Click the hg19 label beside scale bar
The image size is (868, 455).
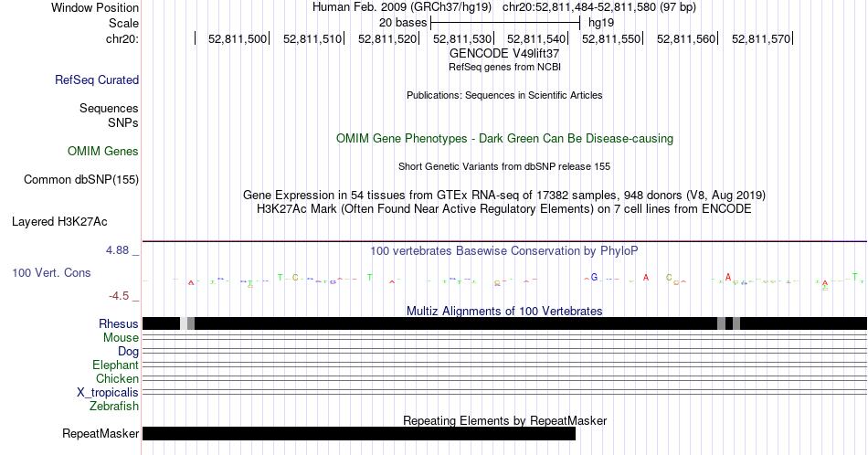[601, 23]
